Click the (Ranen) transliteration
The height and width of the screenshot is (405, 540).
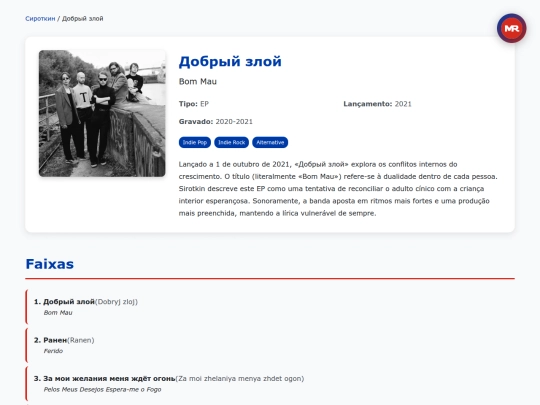81,340
